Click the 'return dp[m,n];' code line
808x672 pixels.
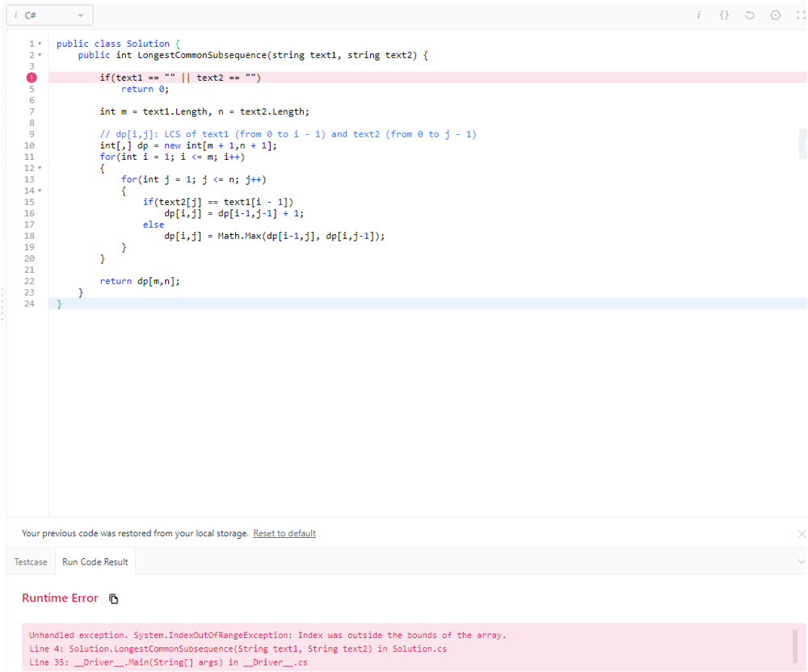[140, 281]
